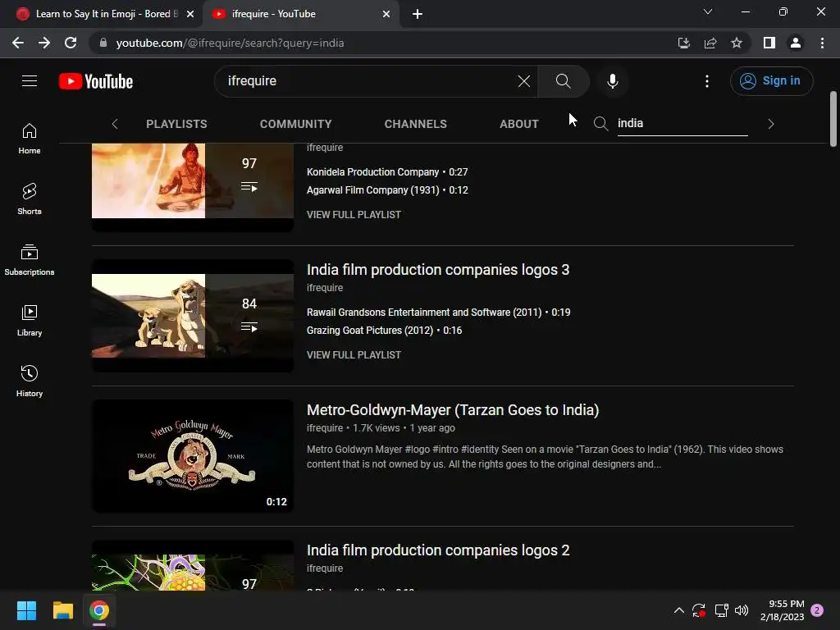The width and height of the screenshot is (840, 630).
Task: Open Subscriptions in the sidebar
Action: [30, 260]
